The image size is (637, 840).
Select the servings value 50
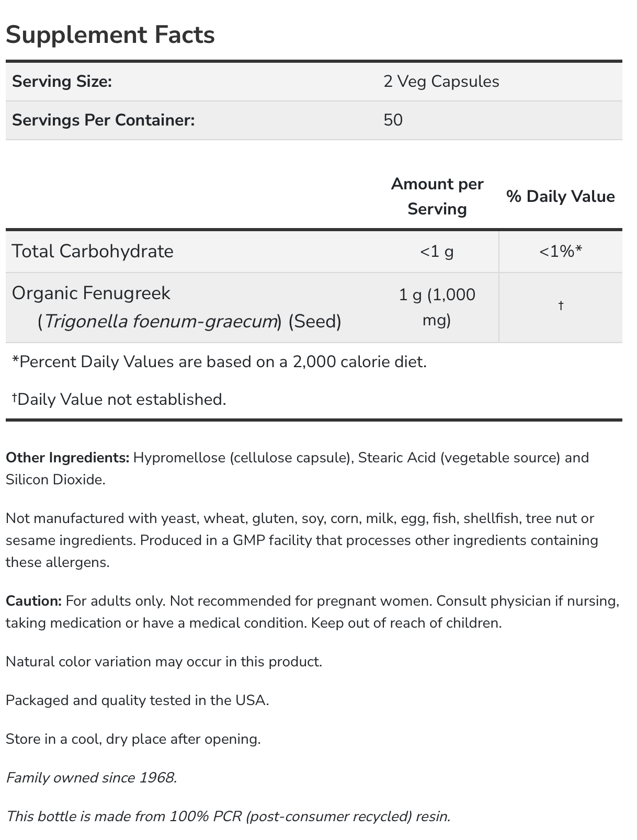tap(393, 120)
